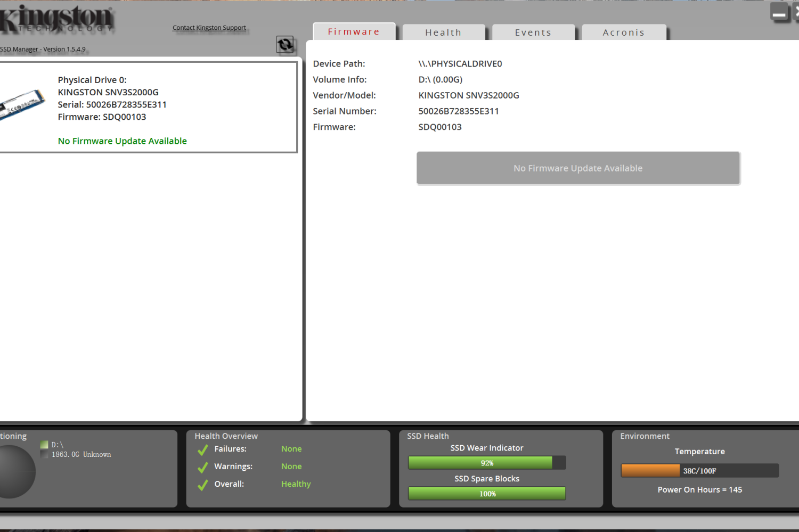Click the Kingston Technology logo

tap(56, 19)
